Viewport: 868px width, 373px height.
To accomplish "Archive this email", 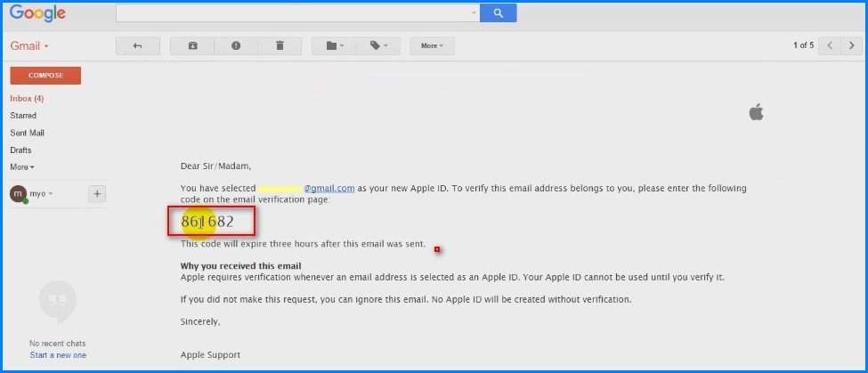I will coord(192,46).
